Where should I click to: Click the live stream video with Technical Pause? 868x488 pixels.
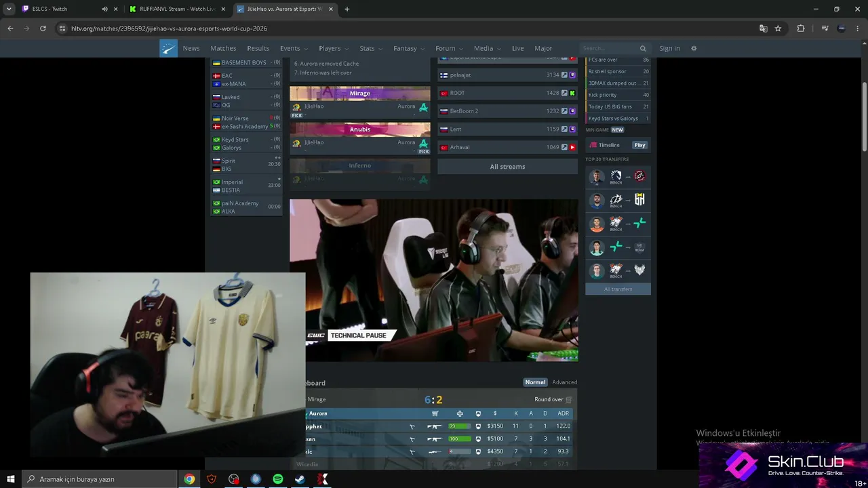[x=434, y=281]
